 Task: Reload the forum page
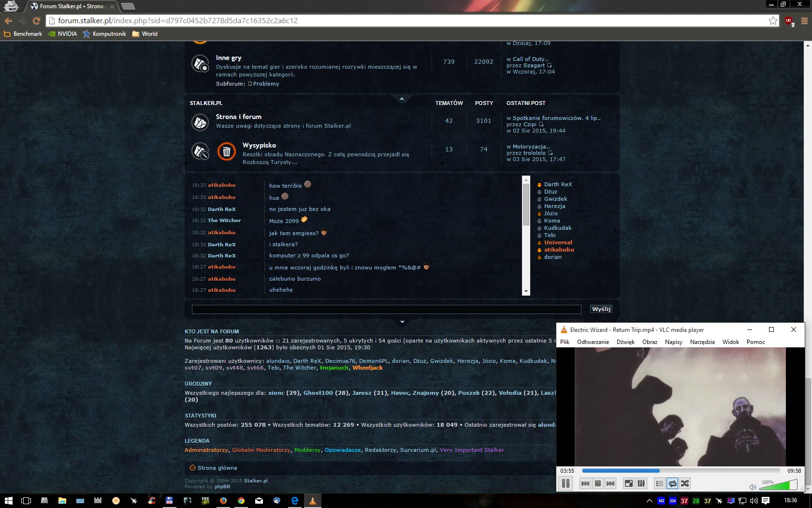[x=36, y=21]
